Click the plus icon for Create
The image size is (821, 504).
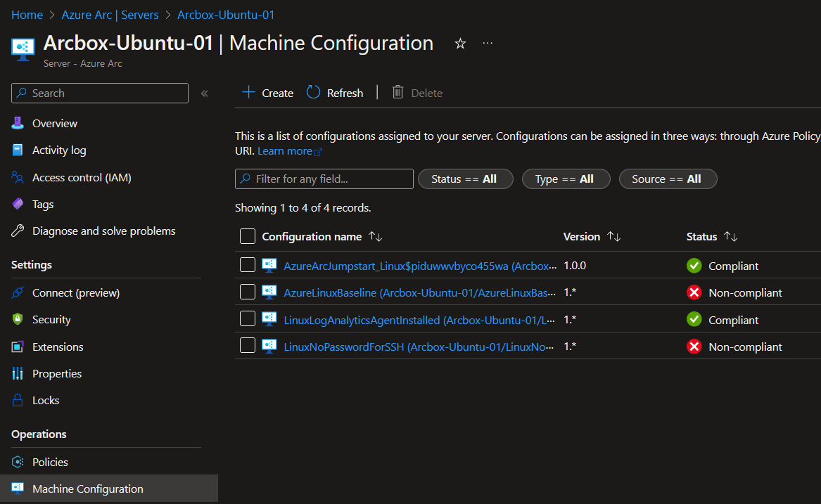pos(249,93)
